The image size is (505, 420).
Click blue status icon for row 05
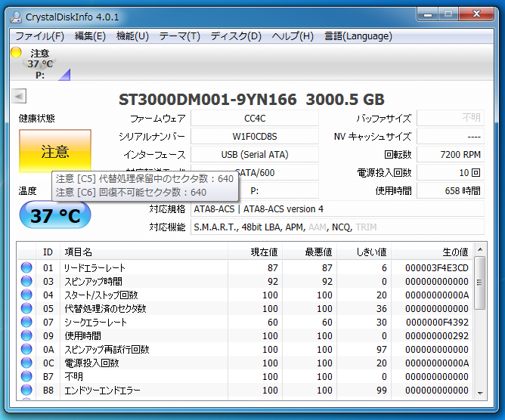coord(26,308)
